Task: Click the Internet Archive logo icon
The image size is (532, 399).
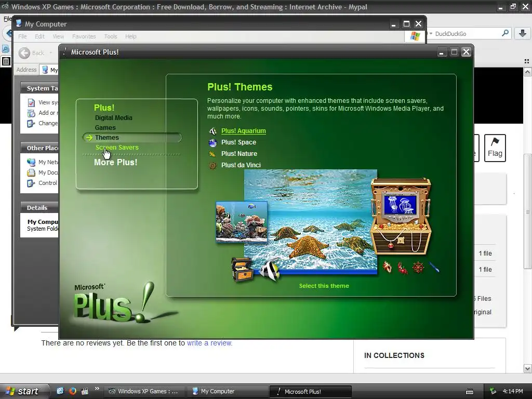Action: (6, 61)
